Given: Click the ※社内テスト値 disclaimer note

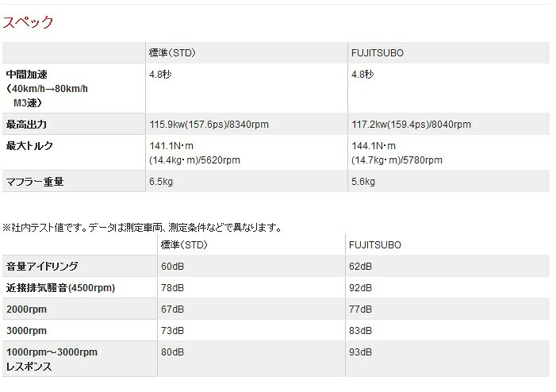Looking at the screenshot, I should pos(142,228).
